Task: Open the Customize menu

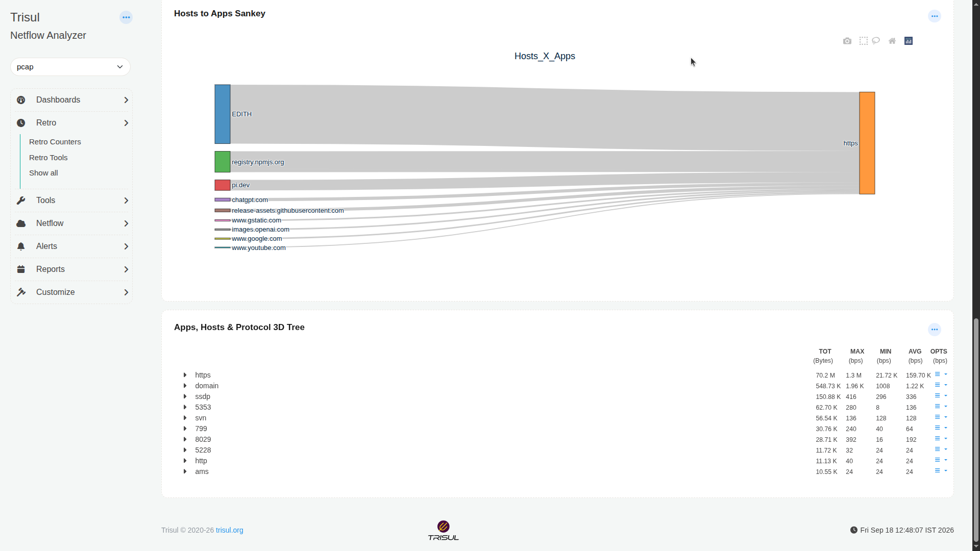Action: (71, 292)
